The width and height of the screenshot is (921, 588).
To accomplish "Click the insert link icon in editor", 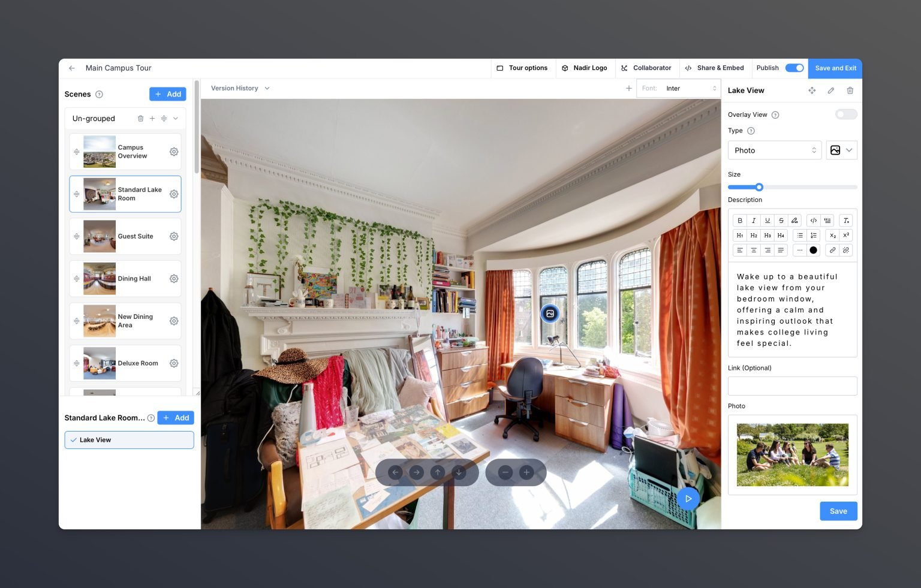I will (x=832, y=251).
